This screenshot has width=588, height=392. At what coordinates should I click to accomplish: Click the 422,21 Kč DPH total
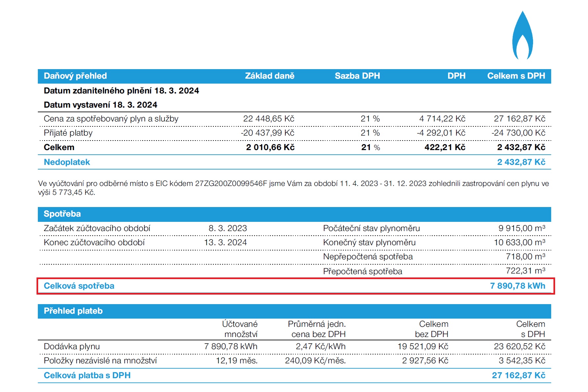445,147
